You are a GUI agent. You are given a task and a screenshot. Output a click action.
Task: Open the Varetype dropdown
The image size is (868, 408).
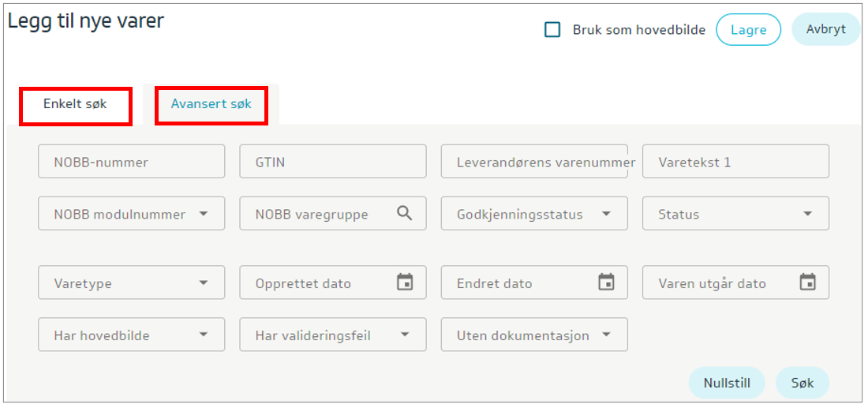204,283
